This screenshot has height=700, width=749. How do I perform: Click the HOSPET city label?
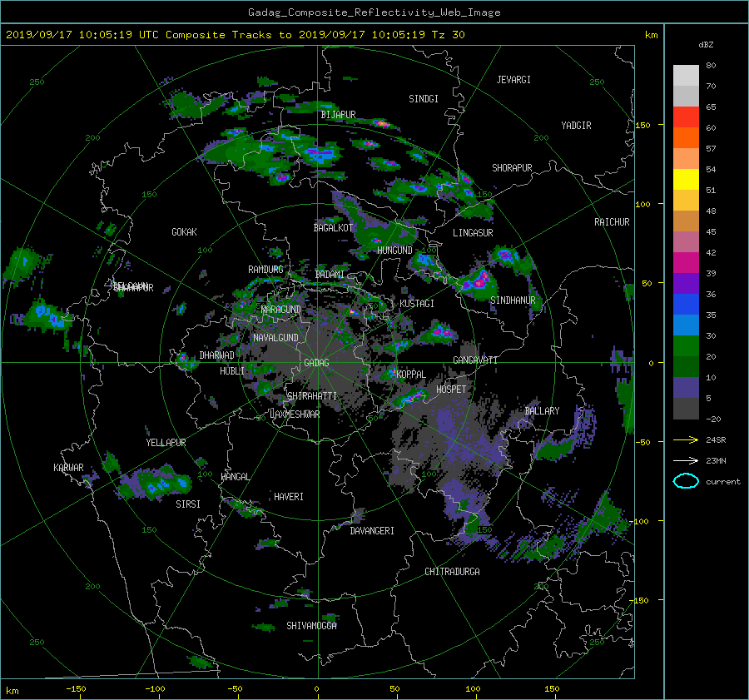point(451,390)
